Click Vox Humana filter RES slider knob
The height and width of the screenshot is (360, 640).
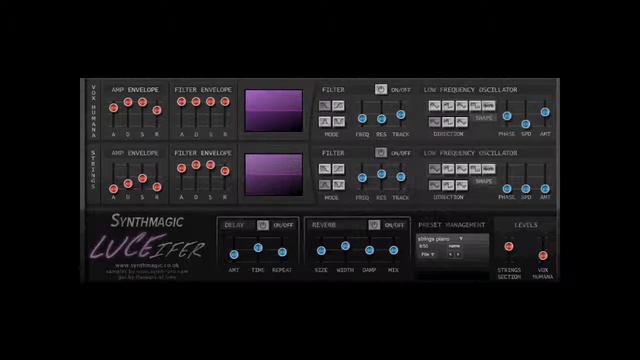tap(381, 119)
